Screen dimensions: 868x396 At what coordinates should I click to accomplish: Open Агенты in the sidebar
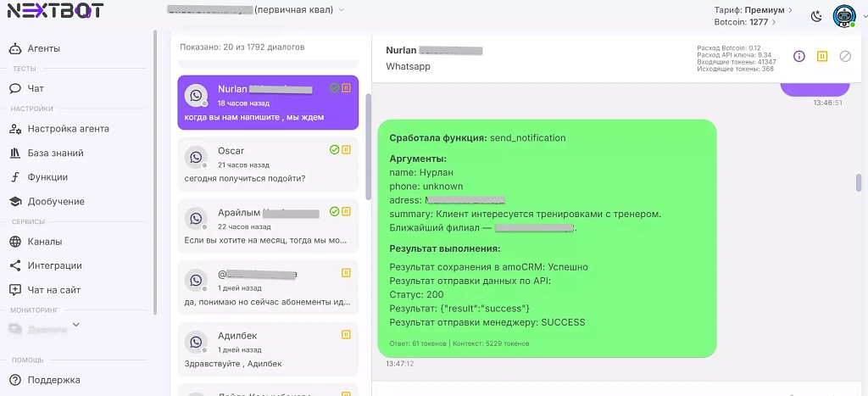tap(43, 48)
